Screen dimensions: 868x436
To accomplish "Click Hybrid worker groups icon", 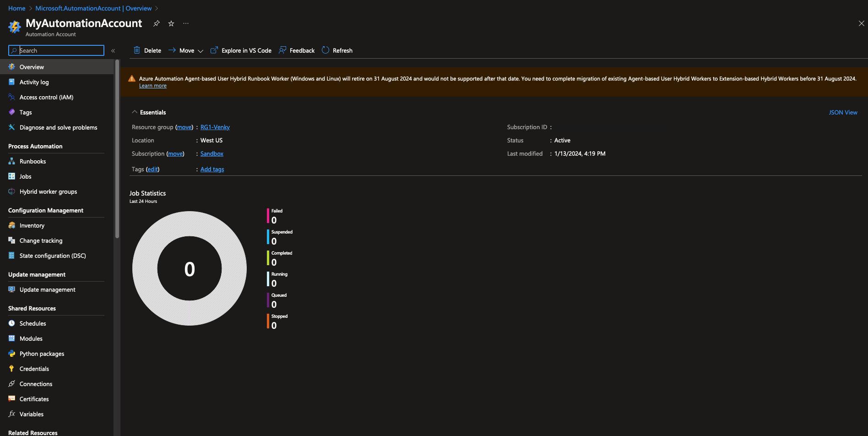I will 12,191.
